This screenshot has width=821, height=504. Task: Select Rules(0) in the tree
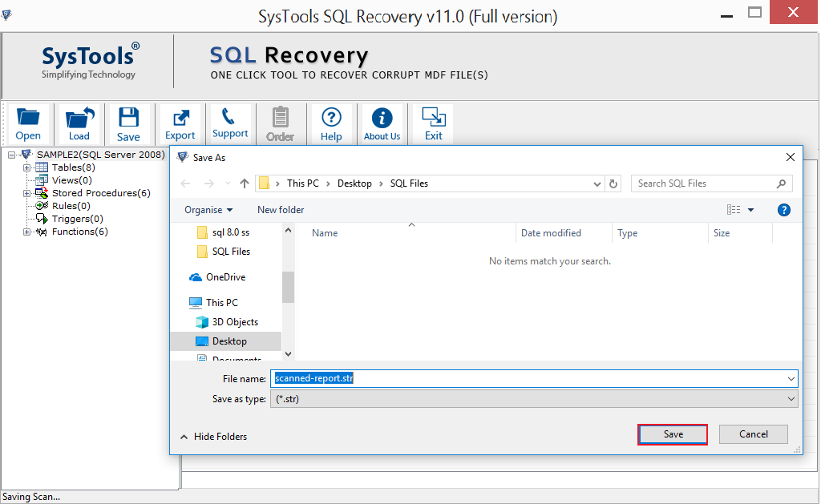pyautogui.click(x=71, y=206)
